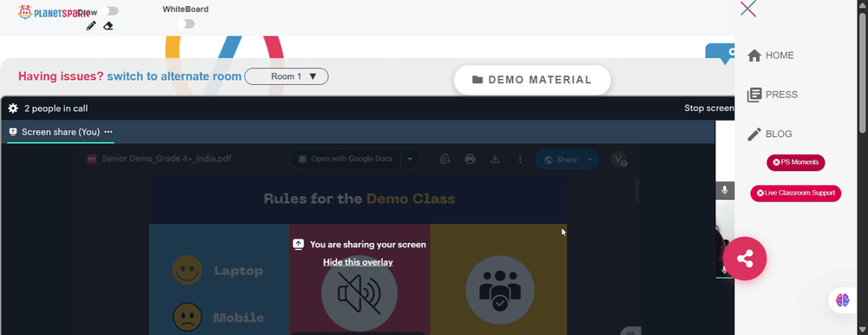The image size is (868, 335).
Task: Click the group checkmark icon on slide
Action: coord(500,290)
